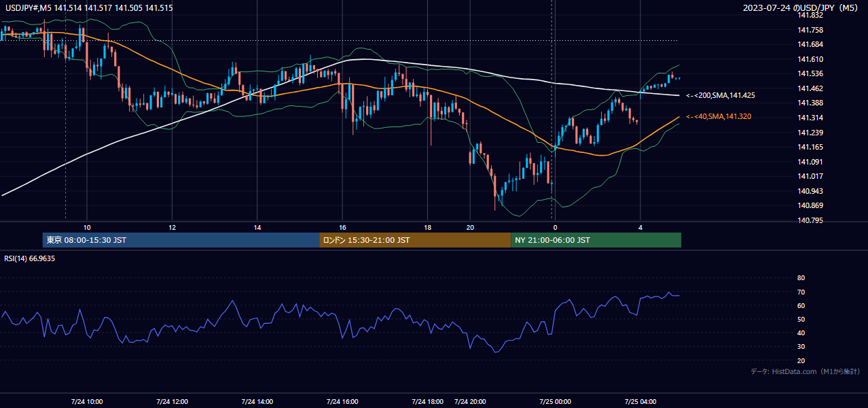Click the 7/24 18:00 date axis label
This screenshot has width=868, height=408.
tap(427, 402)
